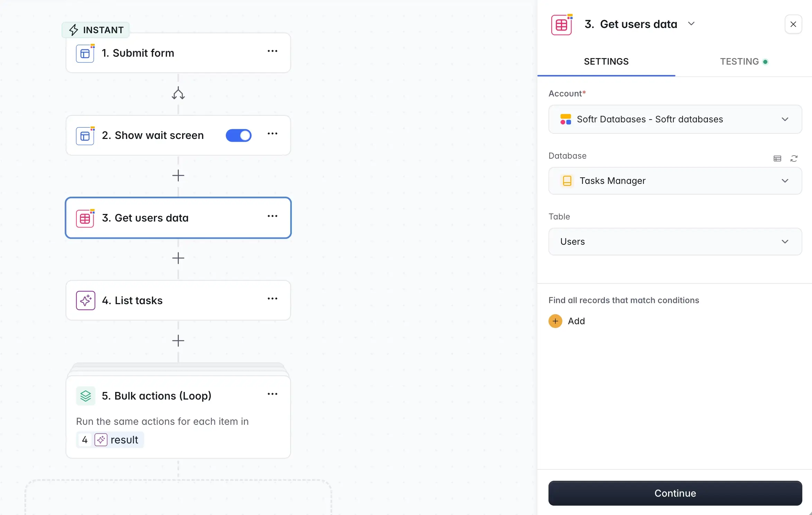812x515 pixels.
Task: Toggle off Show wait screen
Action: point(239,135)
